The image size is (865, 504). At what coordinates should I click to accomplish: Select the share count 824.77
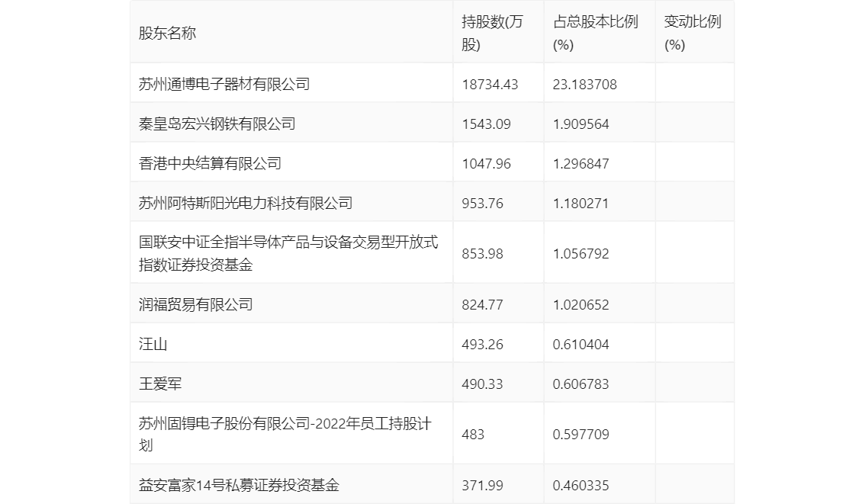click(x=482, y=305)
